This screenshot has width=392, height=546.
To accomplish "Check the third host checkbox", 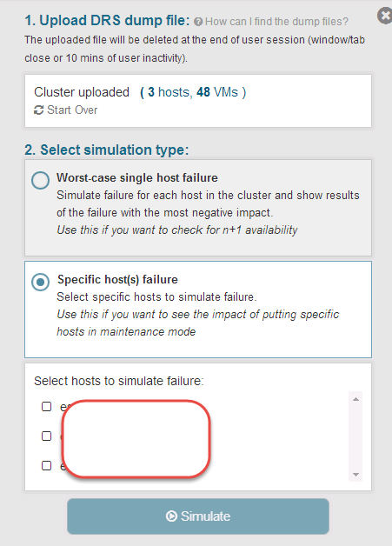I will (46, 465).
